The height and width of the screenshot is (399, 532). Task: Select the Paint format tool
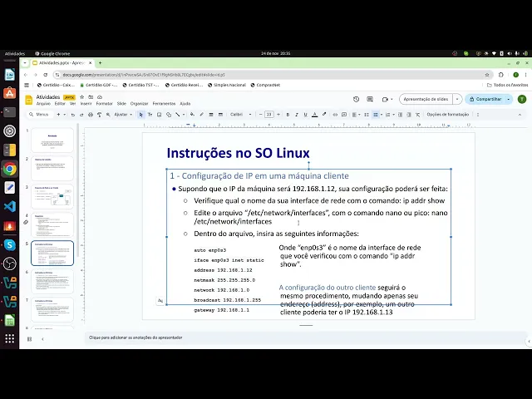(100, 115)
